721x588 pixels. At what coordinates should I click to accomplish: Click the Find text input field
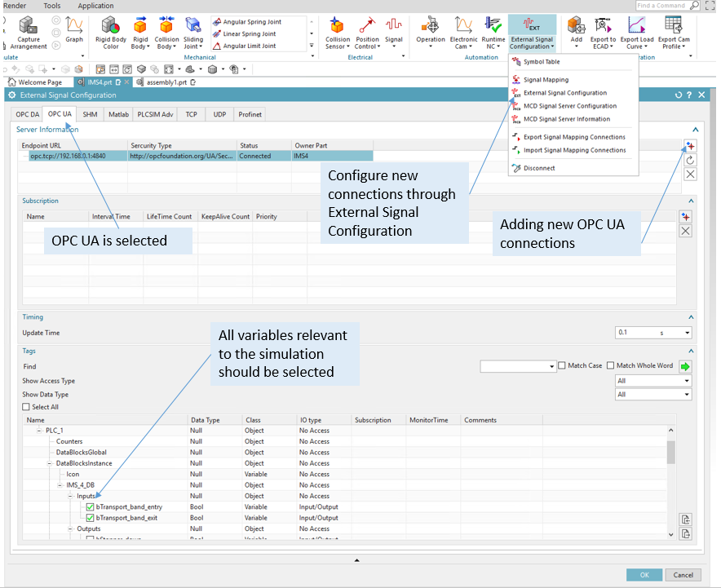click(515, 367)
